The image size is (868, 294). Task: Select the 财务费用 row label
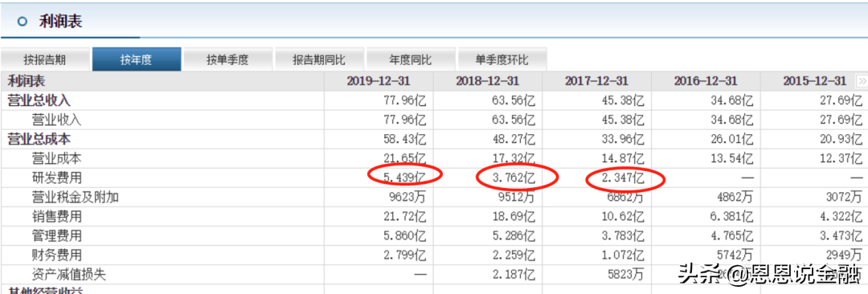pos(56,255)
